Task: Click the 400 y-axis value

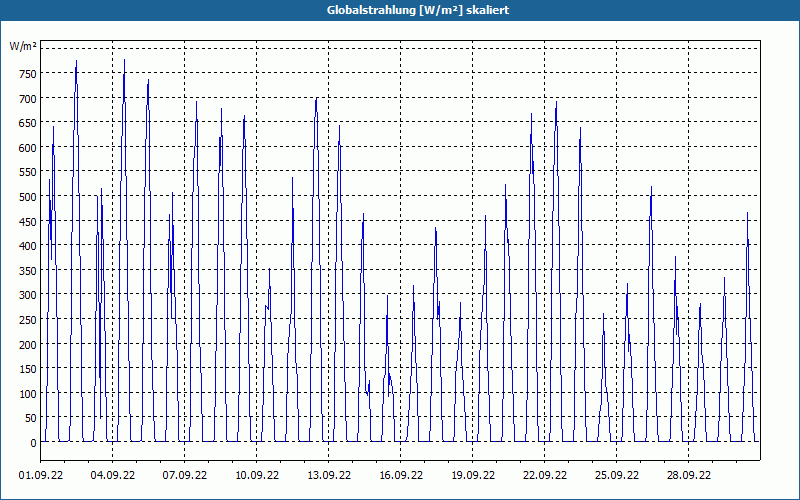Action: [28, 246]
